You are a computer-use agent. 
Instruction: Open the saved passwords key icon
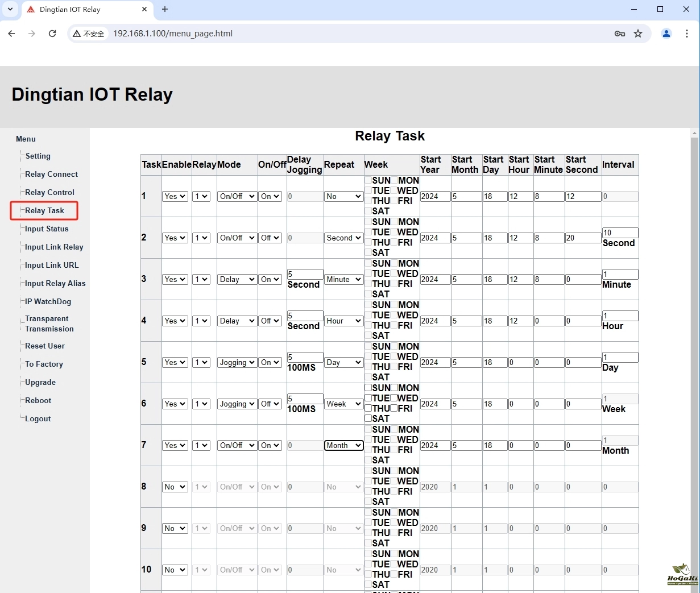pyautogui.click(x=620, y=34)
